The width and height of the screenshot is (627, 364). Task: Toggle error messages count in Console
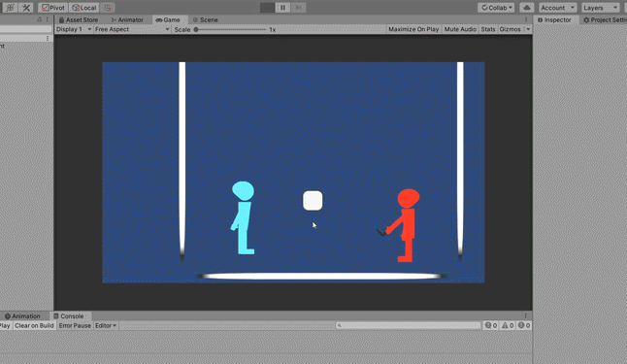(524, 325)
